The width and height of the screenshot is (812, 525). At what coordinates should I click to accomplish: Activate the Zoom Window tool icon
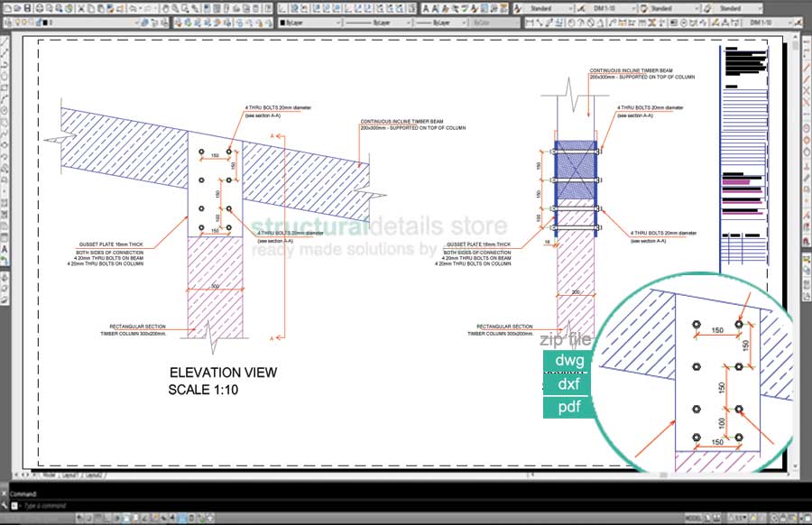183,6
